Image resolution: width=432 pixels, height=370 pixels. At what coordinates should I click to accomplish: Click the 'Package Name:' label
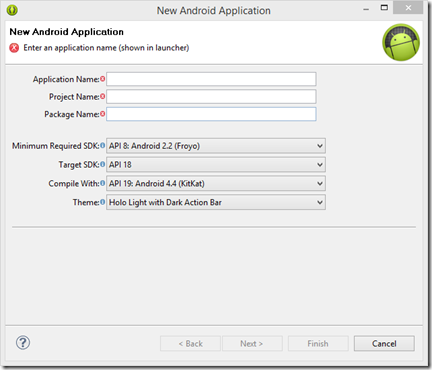[x=72, y=114]
